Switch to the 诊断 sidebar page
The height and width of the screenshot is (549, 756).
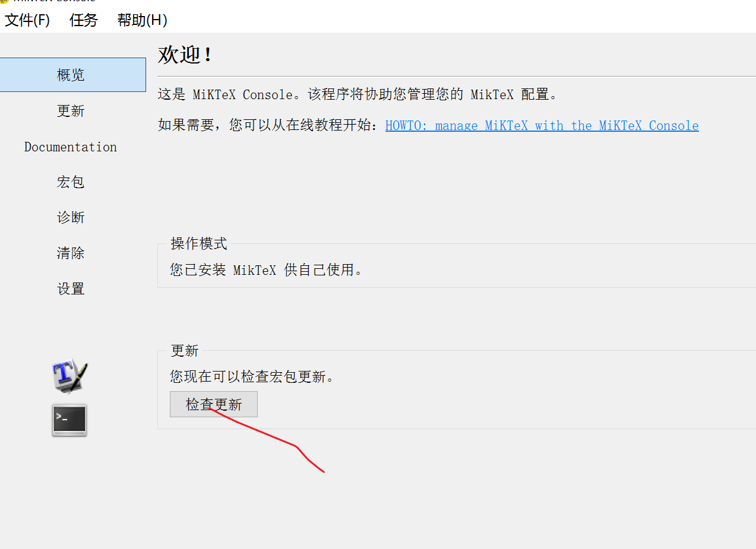coord(71,218)
